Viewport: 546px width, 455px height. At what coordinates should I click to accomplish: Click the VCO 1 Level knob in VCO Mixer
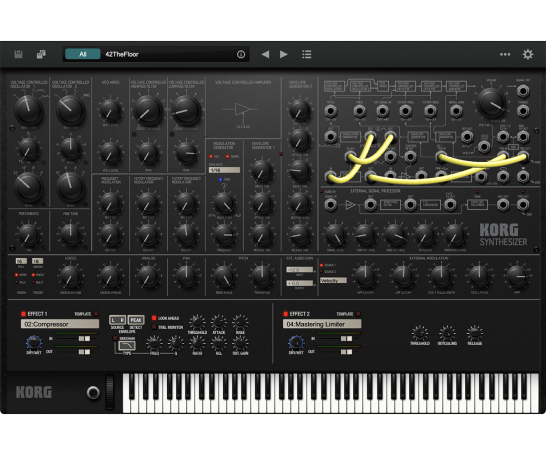coord(110,111)
